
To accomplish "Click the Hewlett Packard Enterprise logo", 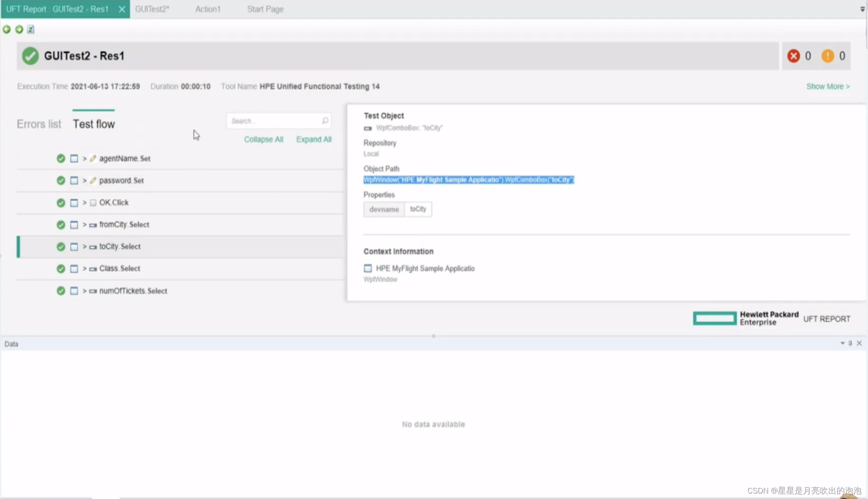I will coord(746,318).
